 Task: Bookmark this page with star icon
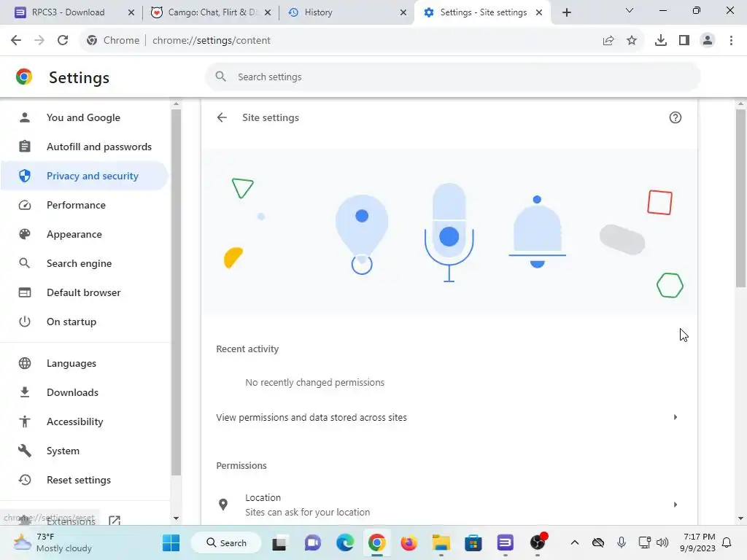point(632,41)
